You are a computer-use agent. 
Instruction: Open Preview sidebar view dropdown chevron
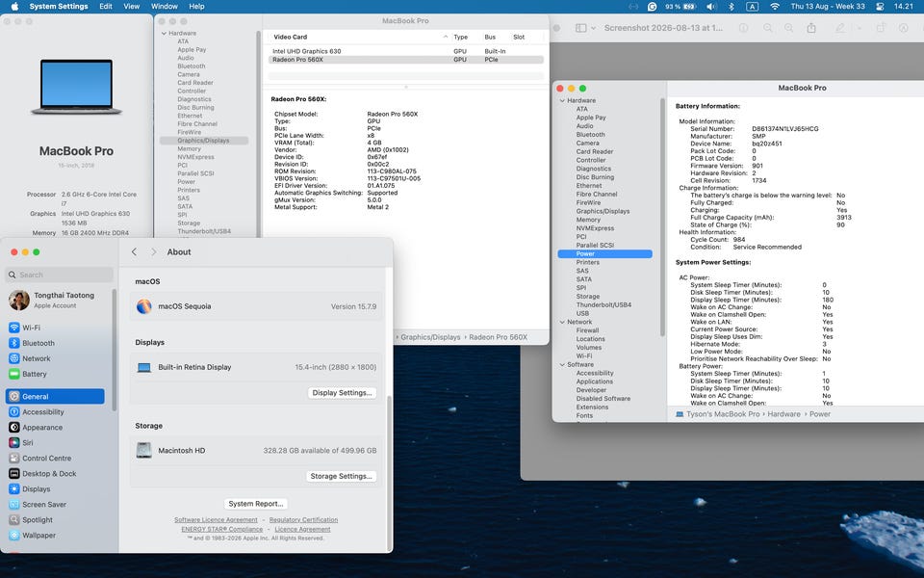point(593,28)
